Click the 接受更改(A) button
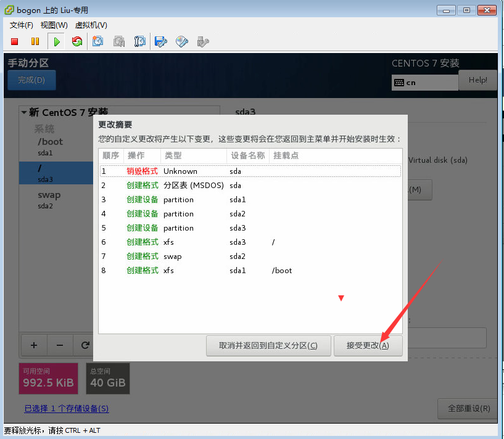 pos(368,346)
